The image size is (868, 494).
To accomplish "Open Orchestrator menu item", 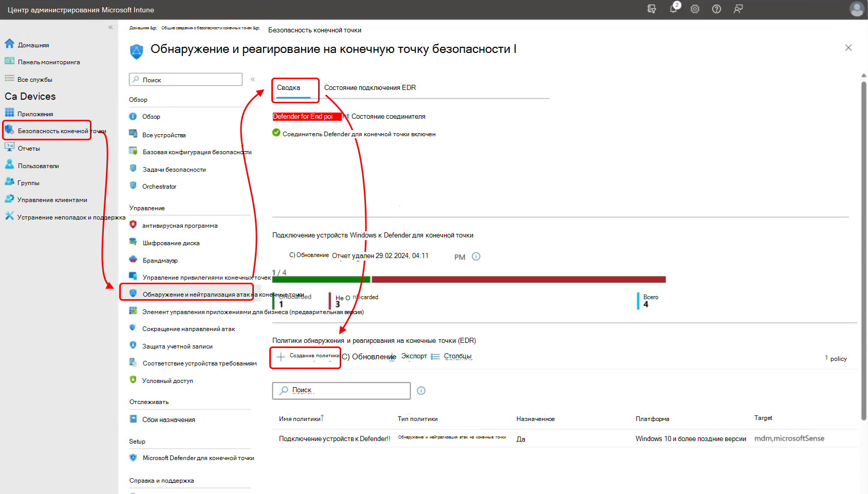I will click(159, 187).
